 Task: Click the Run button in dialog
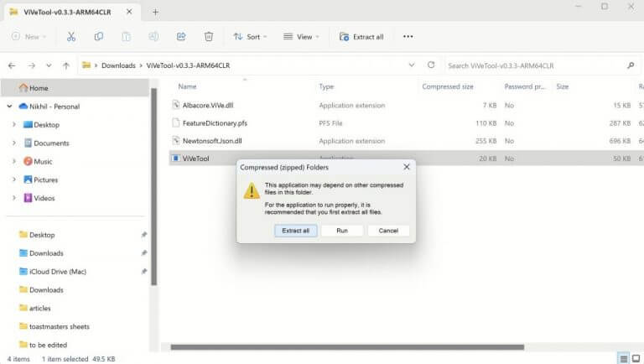click(x=342, y=231)
